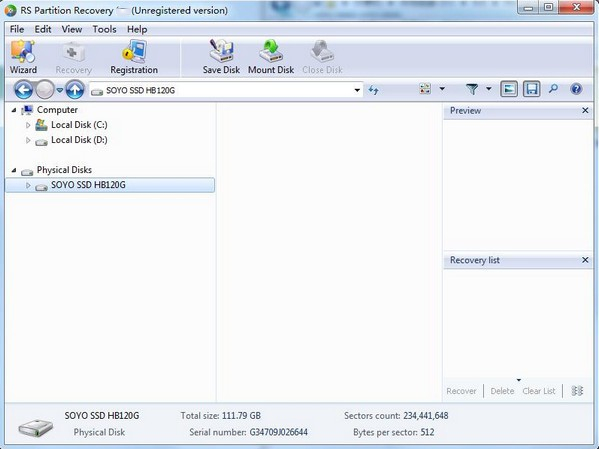The width and height of the screenshot is (599, 449).
Task: Click the Local Disk (C:) drive icon
Action: click(x=41, y=125)
